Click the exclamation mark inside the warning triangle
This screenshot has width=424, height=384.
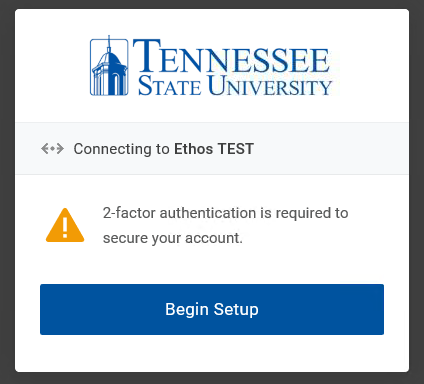(x=65, y=227)
